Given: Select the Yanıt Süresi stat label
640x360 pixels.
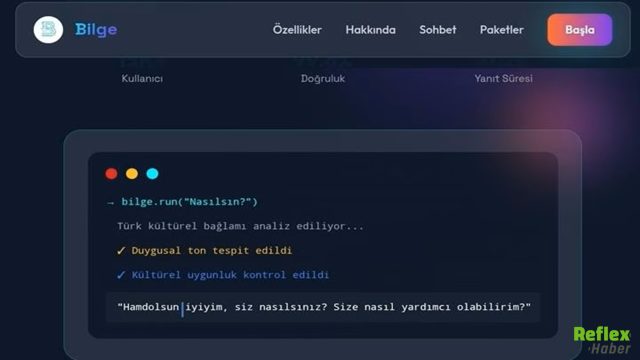Looking at the screenshot, I should pos(503,78).
